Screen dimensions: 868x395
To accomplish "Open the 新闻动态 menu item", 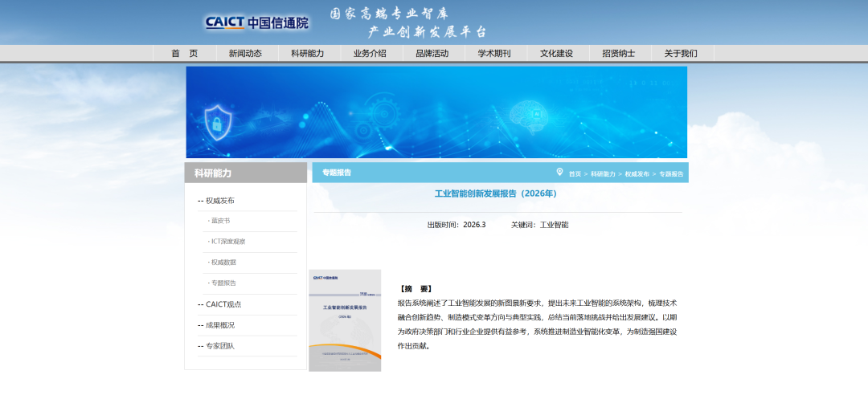I will 245,54.
